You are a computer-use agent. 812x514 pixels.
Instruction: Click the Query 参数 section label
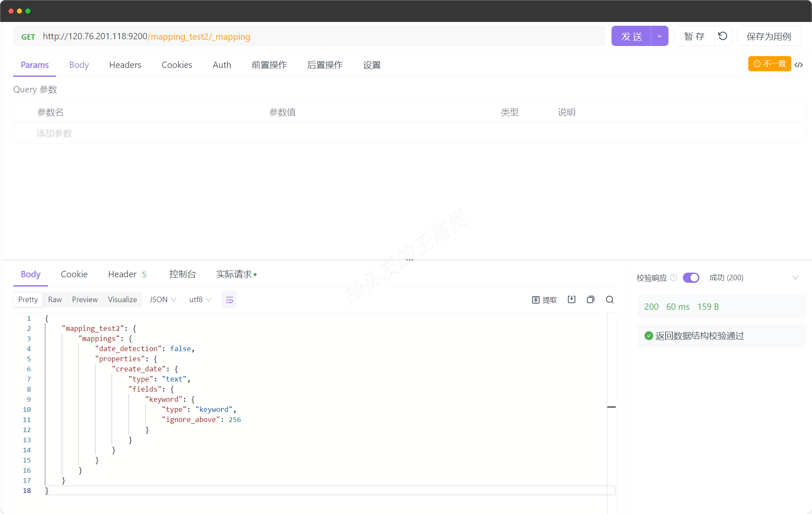(x=35, y=89)
